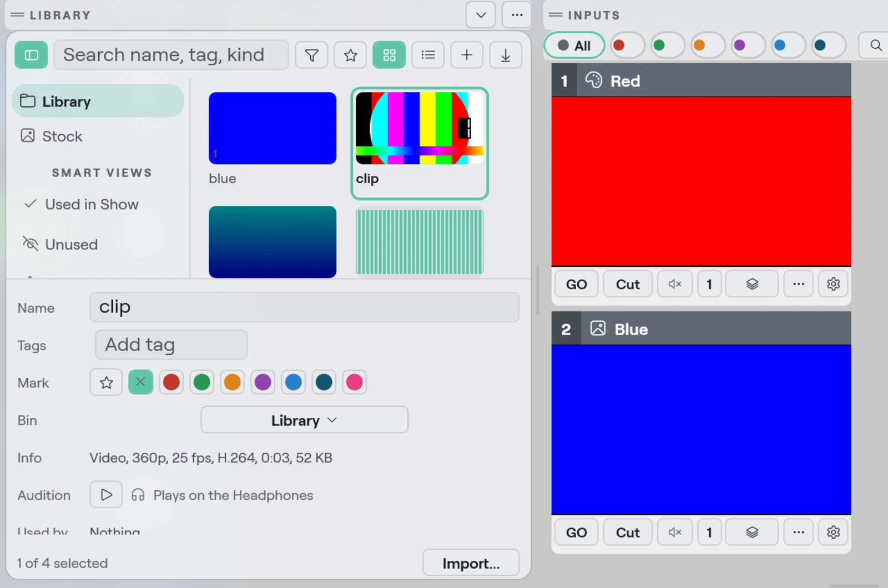Cut to the Blue input

coord(628,533)
